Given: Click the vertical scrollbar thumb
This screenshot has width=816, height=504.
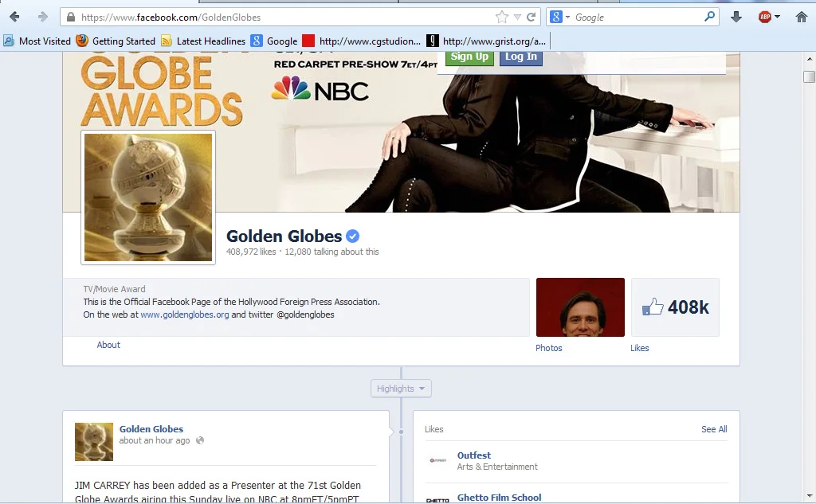Looking at the screenshot, I should 810,76.
